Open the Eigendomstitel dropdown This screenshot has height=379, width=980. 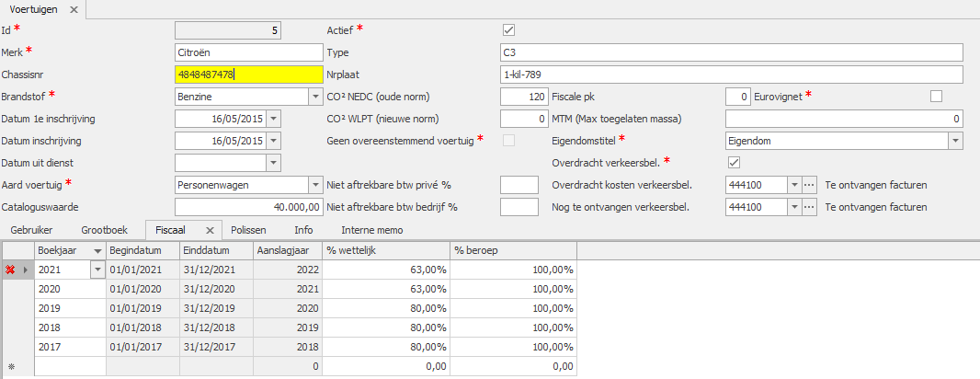coord(955,141)
